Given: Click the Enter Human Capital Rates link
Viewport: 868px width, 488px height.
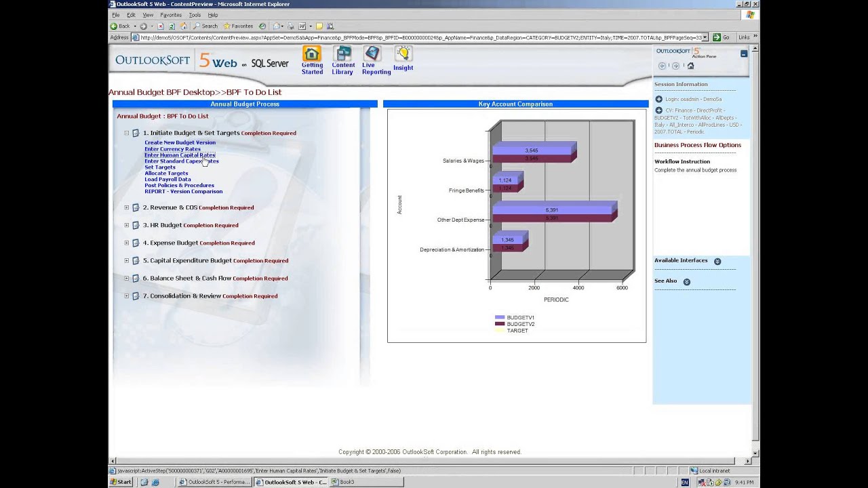Looking at the screenshot, I should 180,155.
